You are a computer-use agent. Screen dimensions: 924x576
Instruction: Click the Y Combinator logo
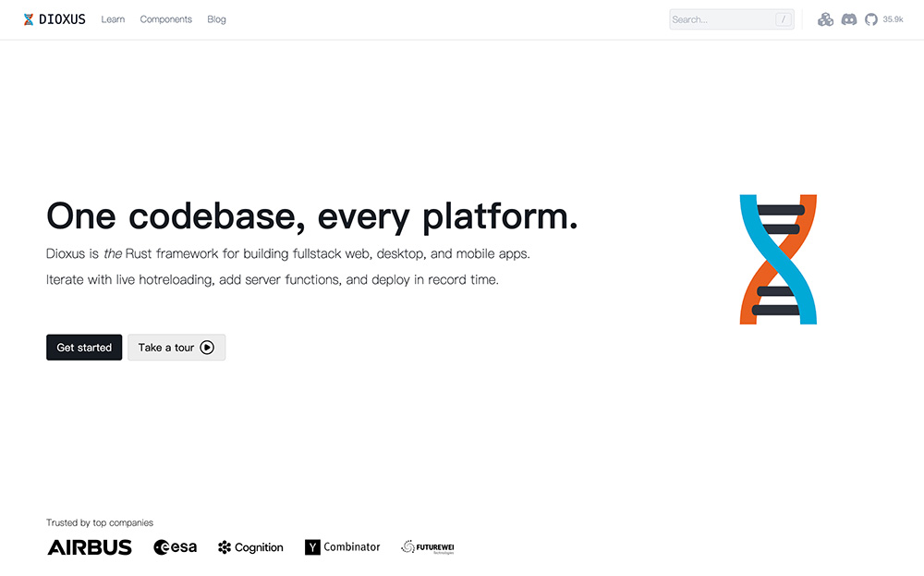click(x=343, y=547)
